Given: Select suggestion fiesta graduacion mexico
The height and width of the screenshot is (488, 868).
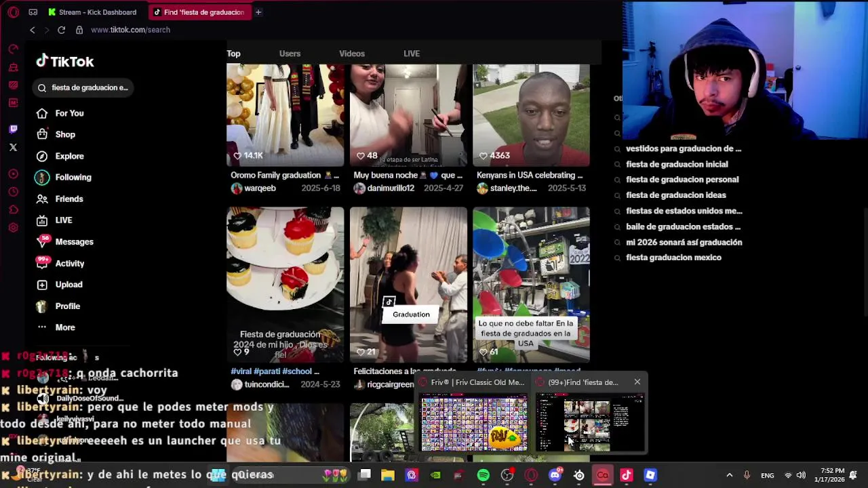Looking at the screenshot, I should tap(673, 258).
